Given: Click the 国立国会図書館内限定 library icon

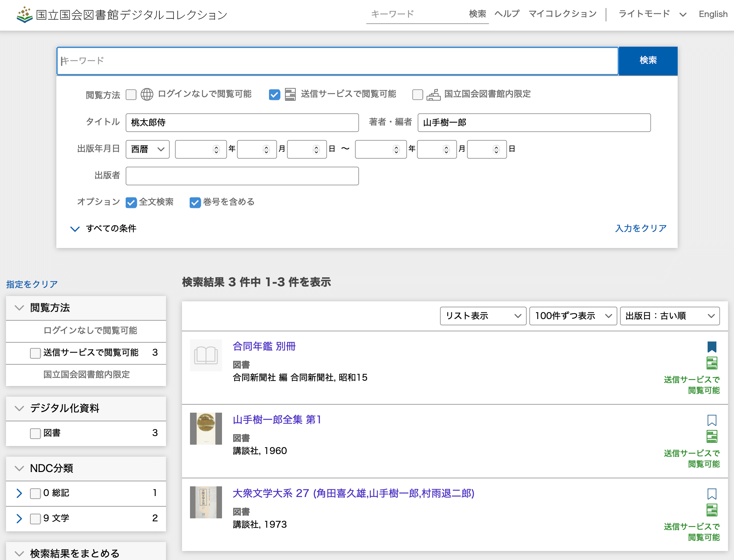Looking at the screenshot, I should click(434, 95).
